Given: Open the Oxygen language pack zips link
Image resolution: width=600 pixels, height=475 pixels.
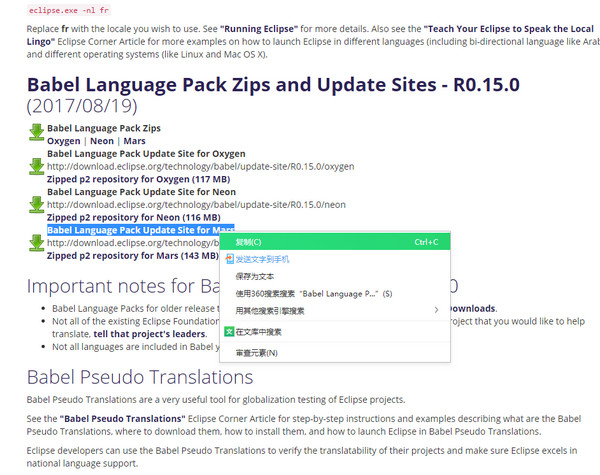Looking at the screenshot, I should [x=64, y=141].
